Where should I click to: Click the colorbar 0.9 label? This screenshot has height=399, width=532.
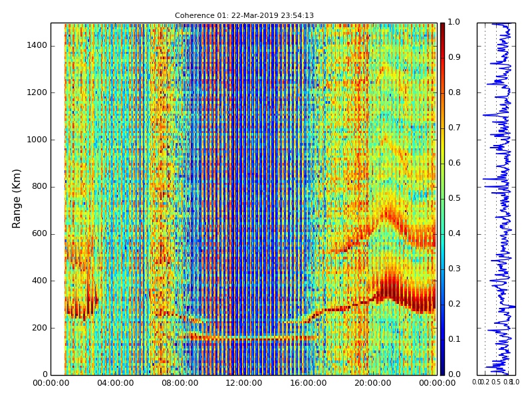454,57
